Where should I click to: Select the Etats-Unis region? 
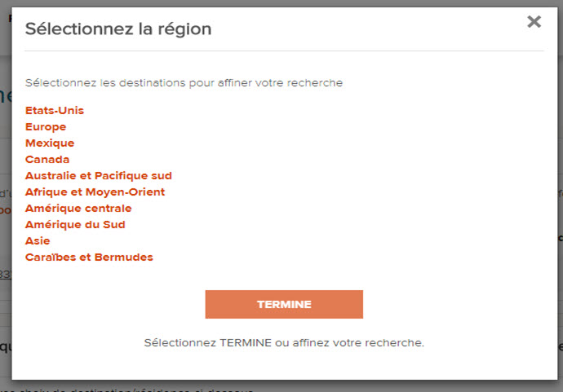(55, 111)
